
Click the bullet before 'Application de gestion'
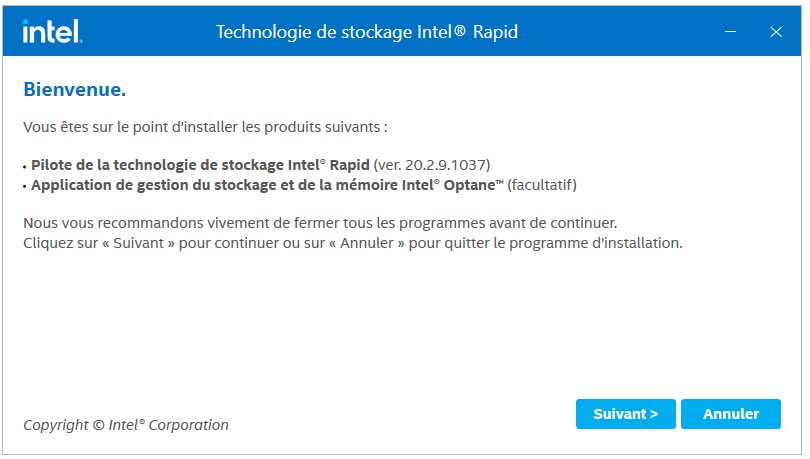click(x=25, y=186)
